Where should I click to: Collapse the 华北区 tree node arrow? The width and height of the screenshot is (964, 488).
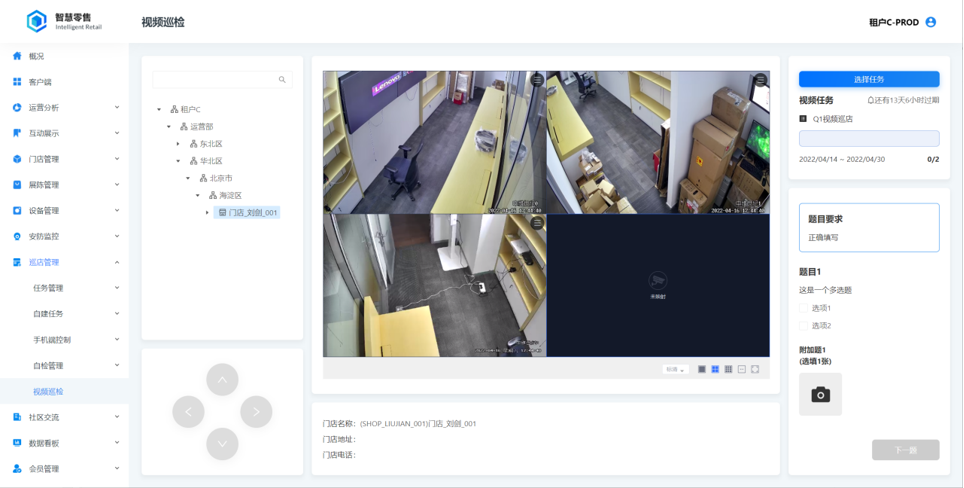point(178,161)
